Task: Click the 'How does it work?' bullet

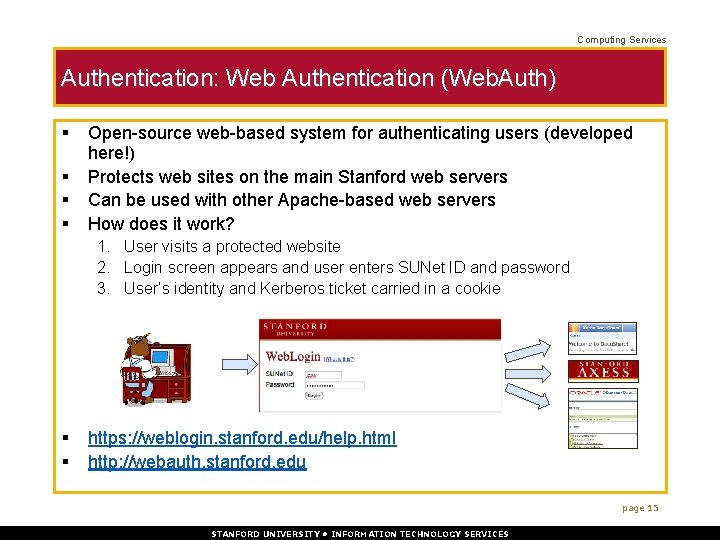Action: pyautogui.click(x=161, y=224)
